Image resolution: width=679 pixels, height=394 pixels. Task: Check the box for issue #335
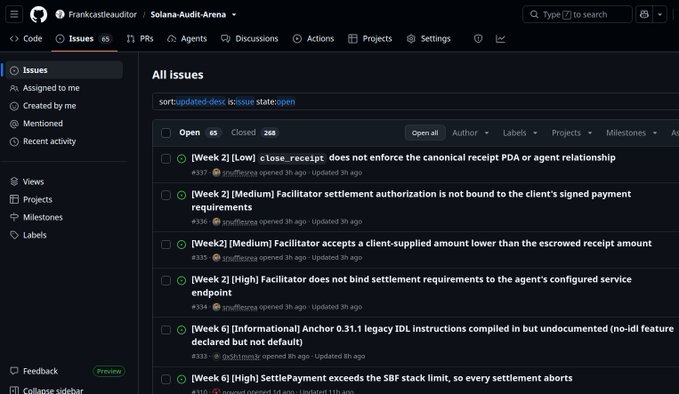point(166,244)
